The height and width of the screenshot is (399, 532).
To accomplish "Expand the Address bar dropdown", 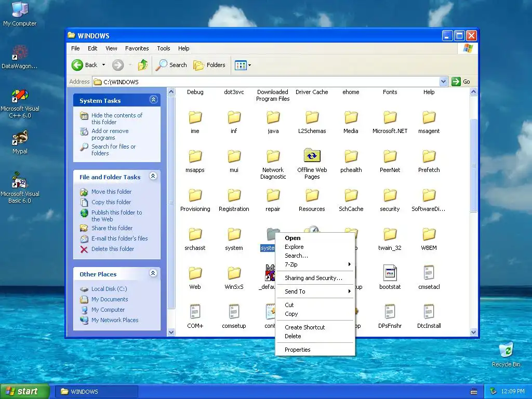I will pos(443,82).
